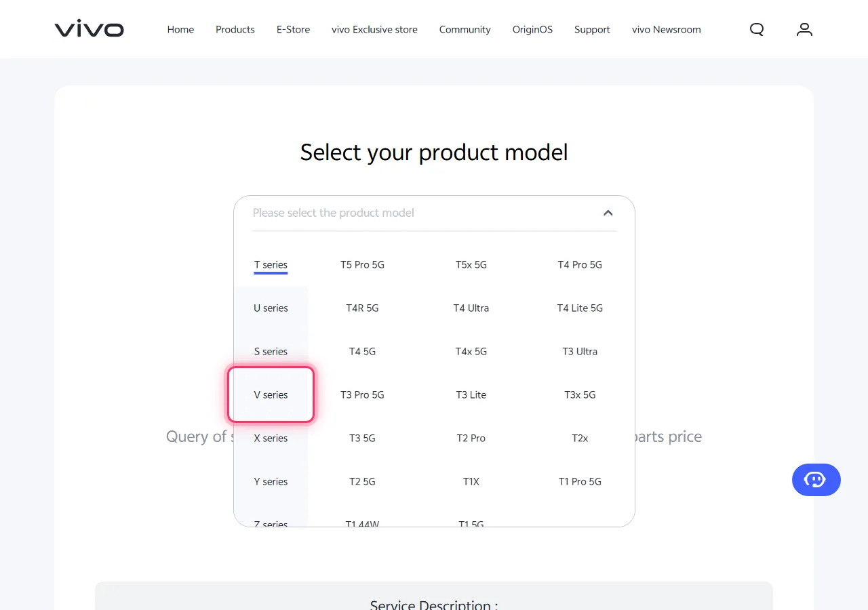Choose T3 Ultra model
Viewport: 868px width, 610px height.
pos(580,351)
